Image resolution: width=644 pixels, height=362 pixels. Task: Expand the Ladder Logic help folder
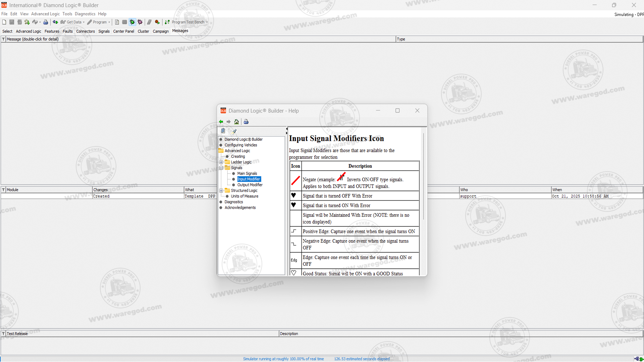(x=221, y=162)
